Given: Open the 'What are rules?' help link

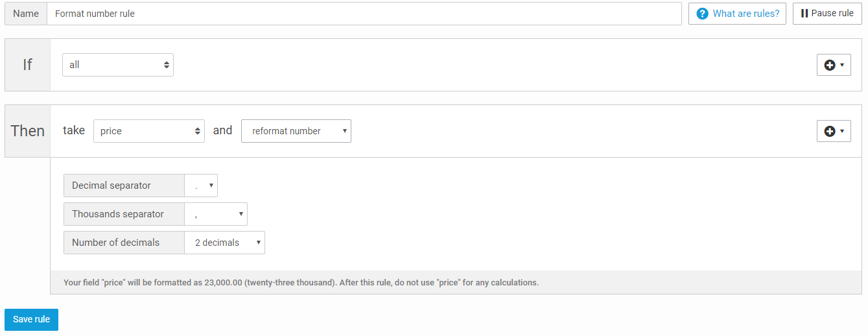Looking at the screenshot, I should click(745, 14).
